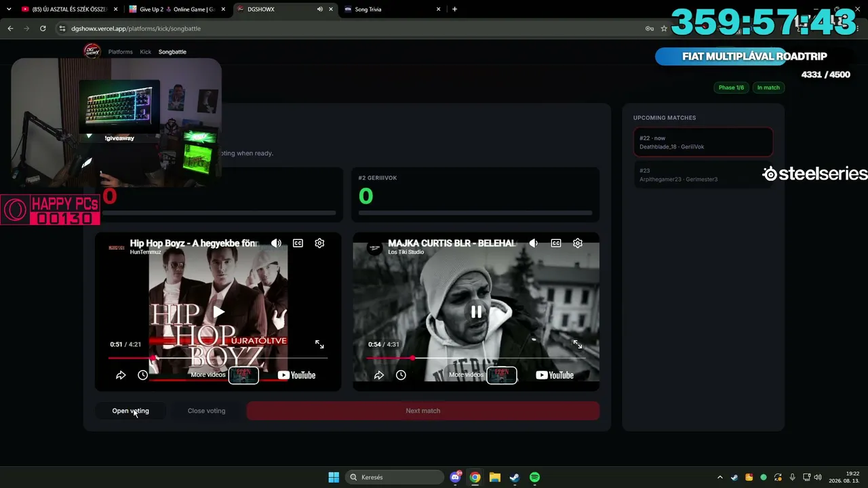This screenshot has height=488, width=868.
Task: Open the Platforms nav item
Action: tap(121, 52)
